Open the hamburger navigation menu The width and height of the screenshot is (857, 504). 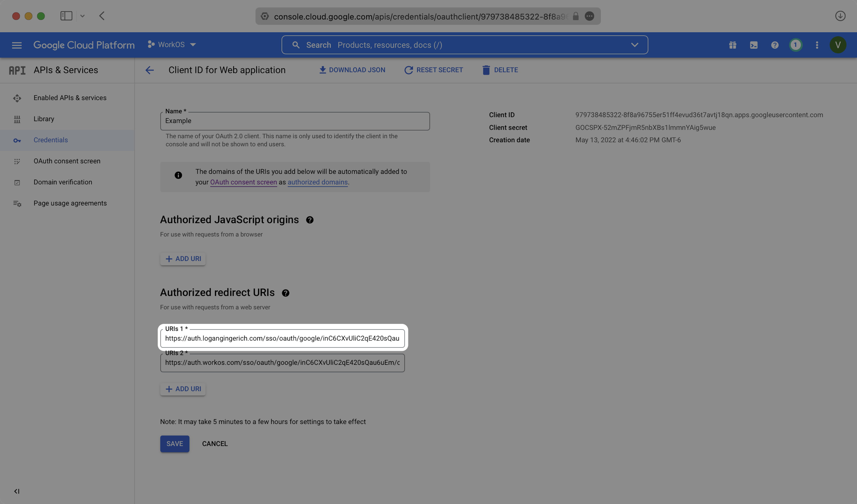pyautogui.click(x=17, y=45)
